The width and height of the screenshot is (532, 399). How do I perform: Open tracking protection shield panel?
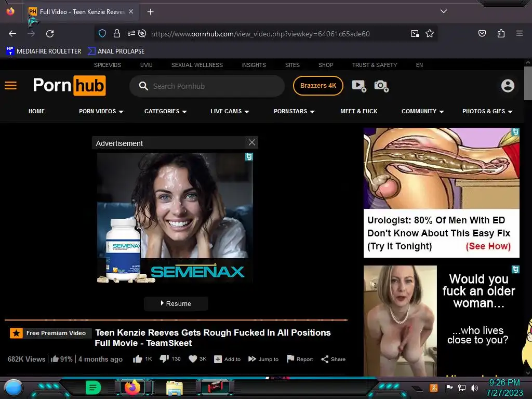(102, 33)
